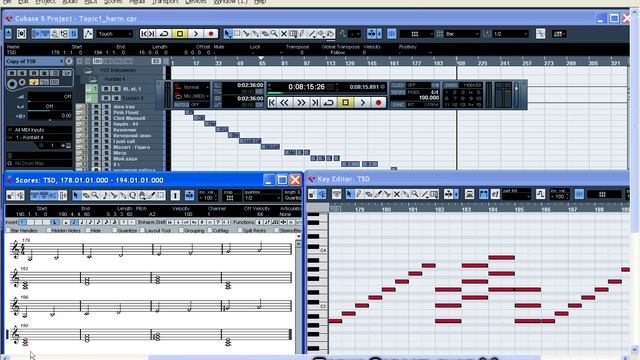Open the Devices menu

tap(196, 2)
